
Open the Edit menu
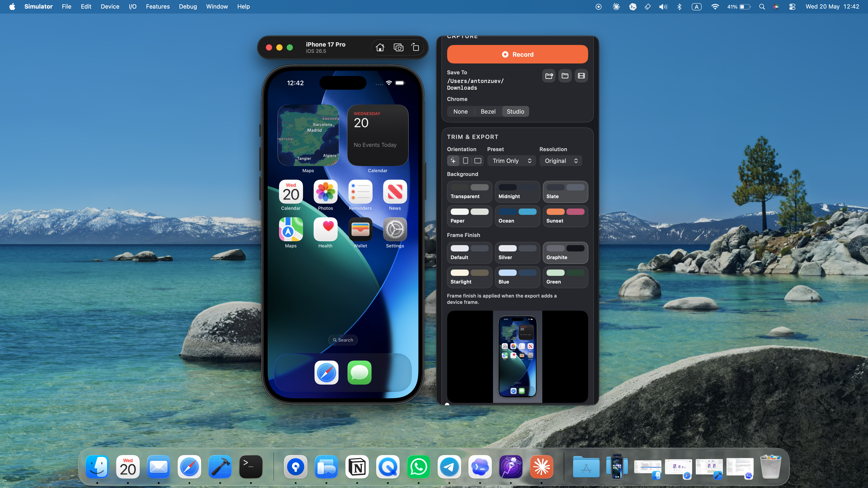86,7
